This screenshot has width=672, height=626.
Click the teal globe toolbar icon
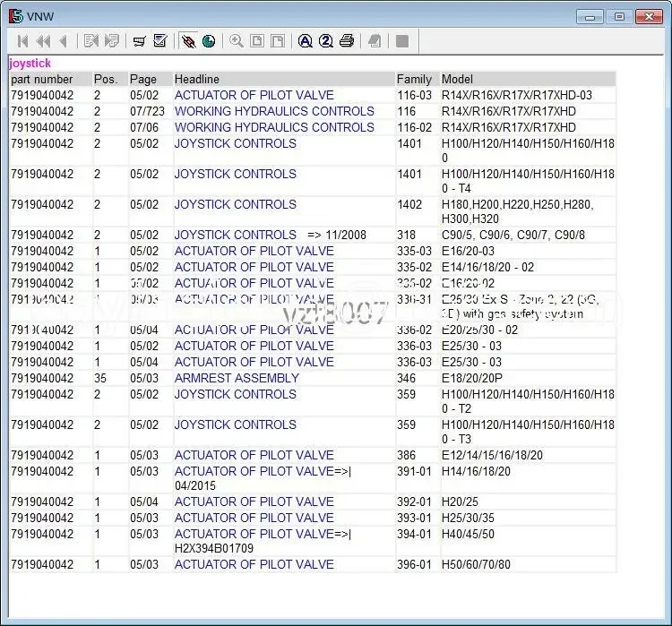209,41
